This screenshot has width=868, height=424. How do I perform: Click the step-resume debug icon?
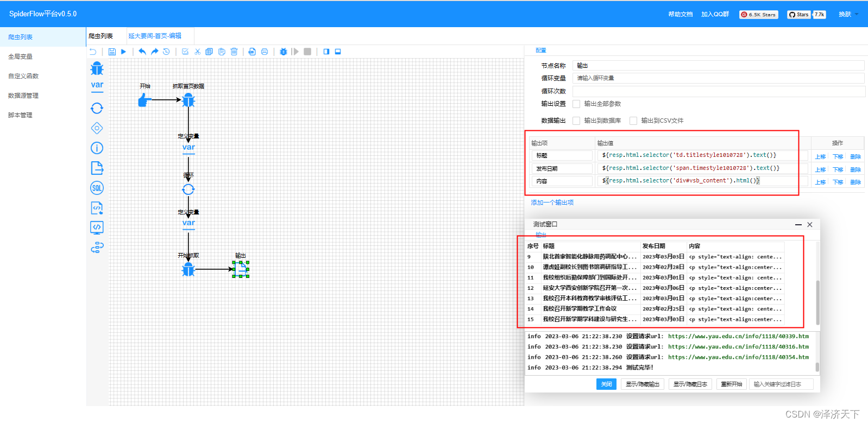[295, 52]
